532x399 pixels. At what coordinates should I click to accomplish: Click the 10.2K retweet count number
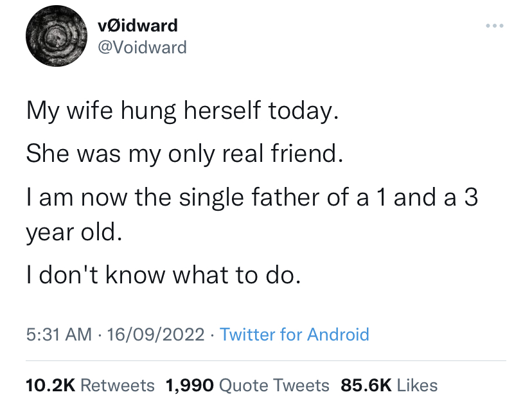click(51, 386)
